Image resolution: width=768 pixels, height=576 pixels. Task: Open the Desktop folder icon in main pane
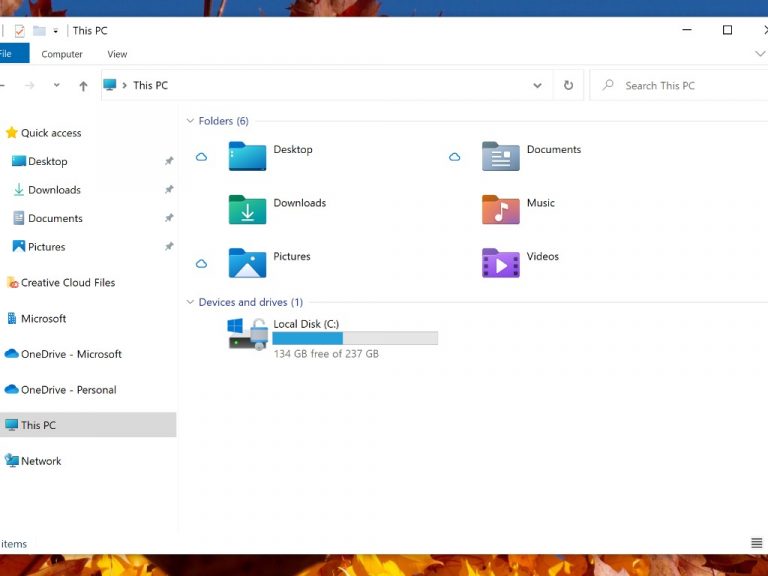coord(247,156)
